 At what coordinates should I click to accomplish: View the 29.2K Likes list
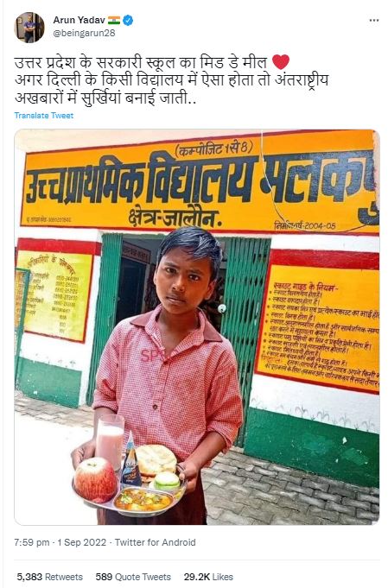click(x=208, y=577)
